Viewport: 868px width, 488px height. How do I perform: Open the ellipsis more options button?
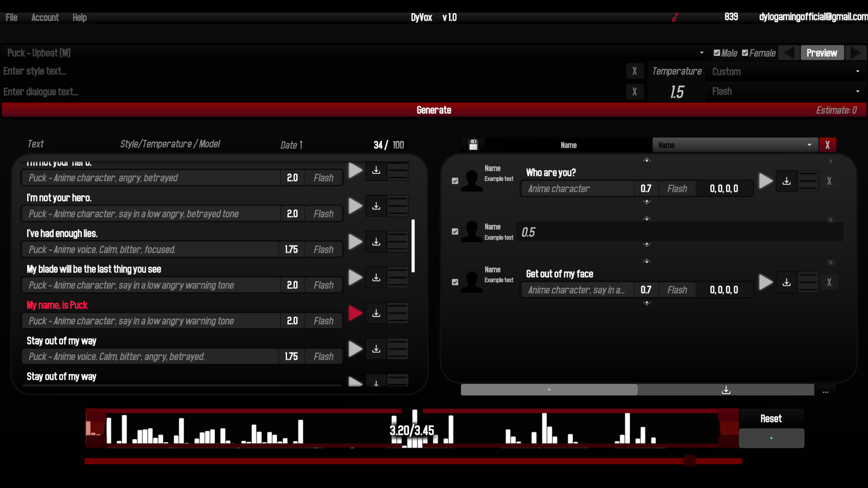click(x=826, y=392)
